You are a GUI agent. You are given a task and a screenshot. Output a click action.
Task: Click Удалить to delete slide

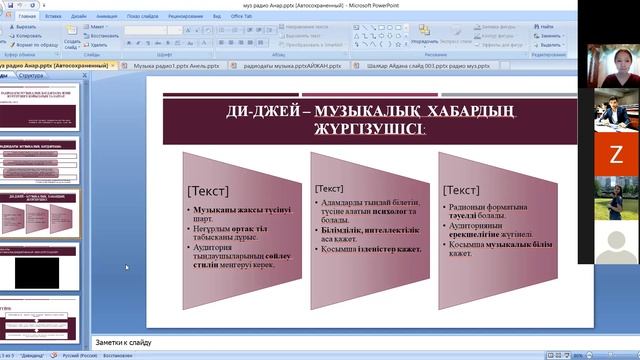point(96,45)
